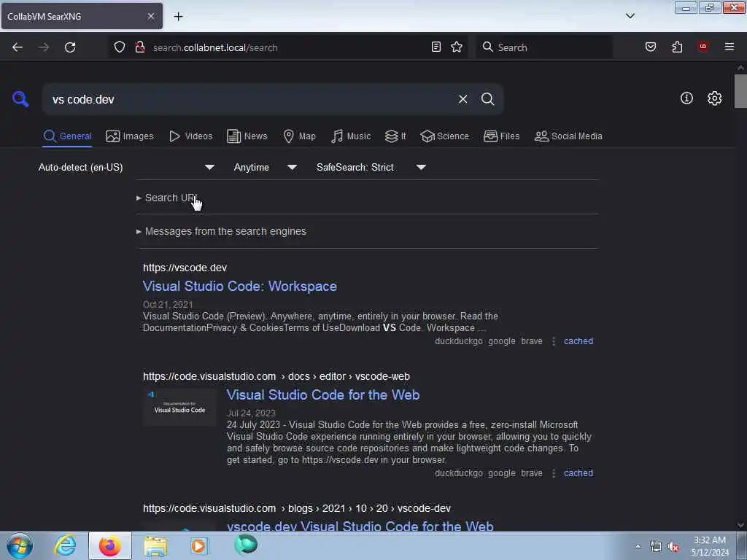Open the SafeSearch: Strict dropdown
The image size is (747, 560).
(x=371, y=167)
